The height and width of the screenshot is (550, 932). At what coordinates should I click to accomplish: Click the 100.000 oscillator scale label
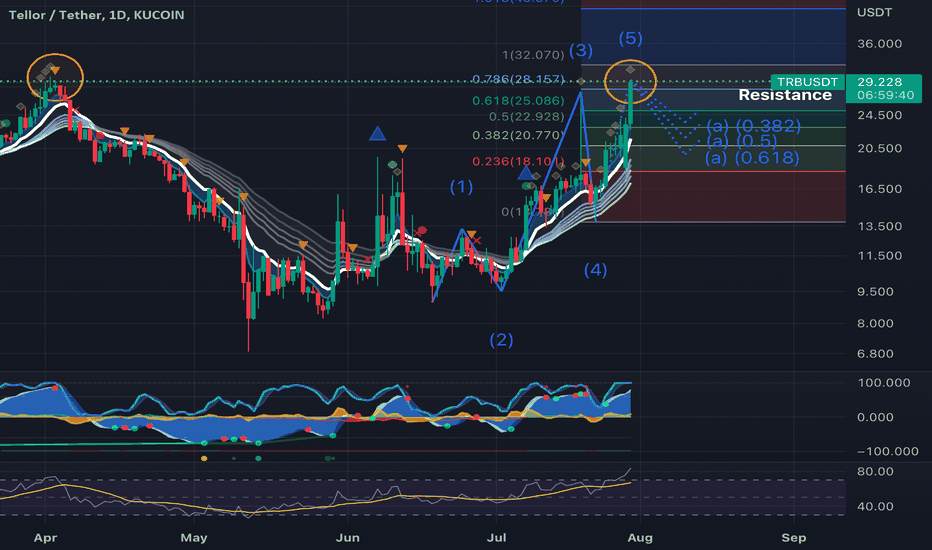pyautogui.click(x=883, y=383)
